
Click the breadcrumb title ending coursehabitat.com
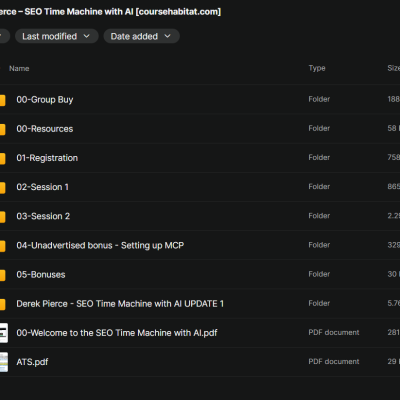[110, 12]
